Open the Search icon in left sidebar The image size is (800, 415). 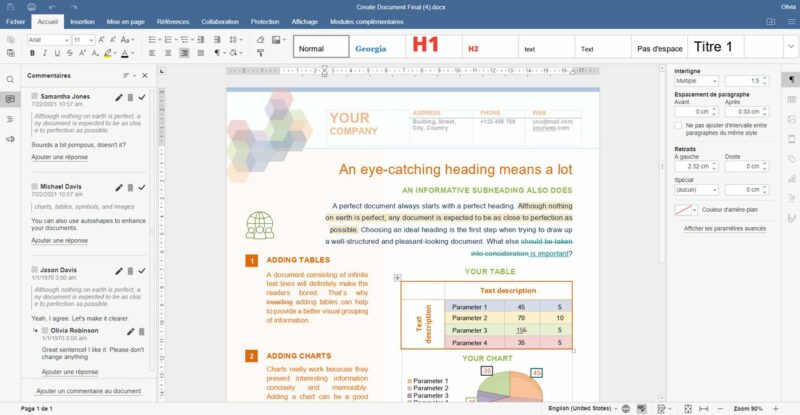(x=10, y=79)
